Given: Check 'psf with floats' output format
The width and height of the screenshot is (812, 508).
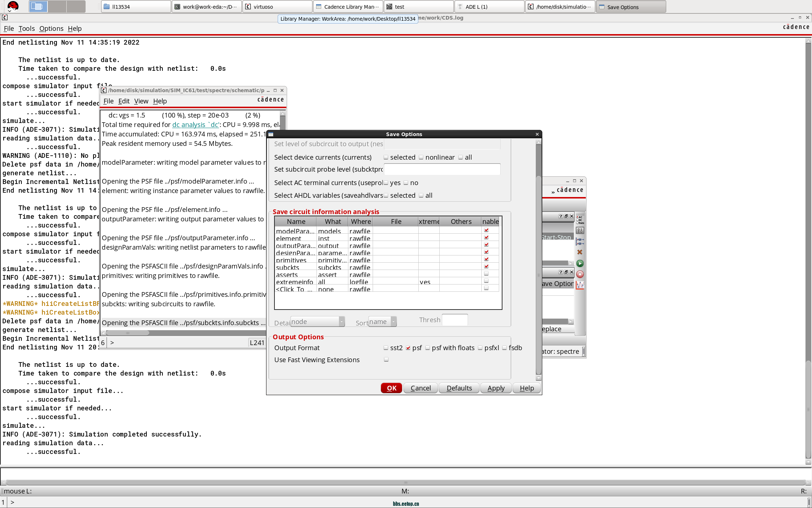Looking at the screenshot, I should pos(428,348).
